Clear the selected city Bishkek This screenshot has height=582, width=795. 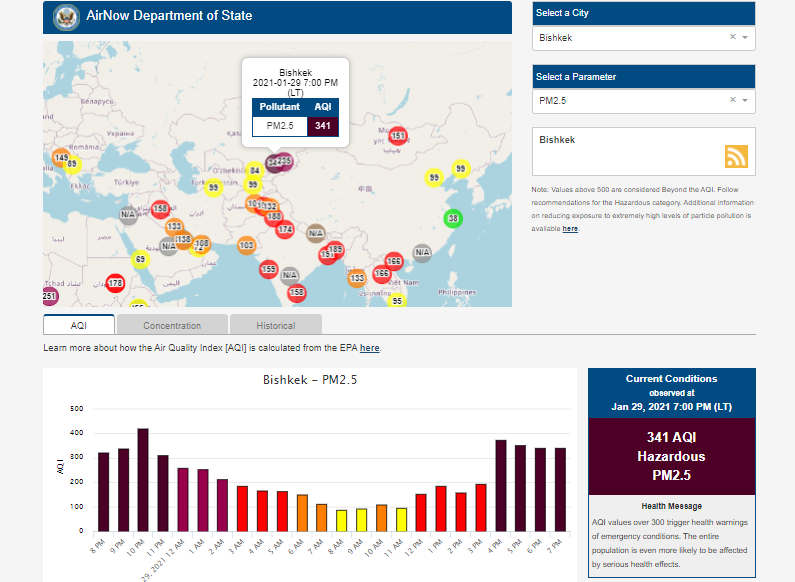732,37
